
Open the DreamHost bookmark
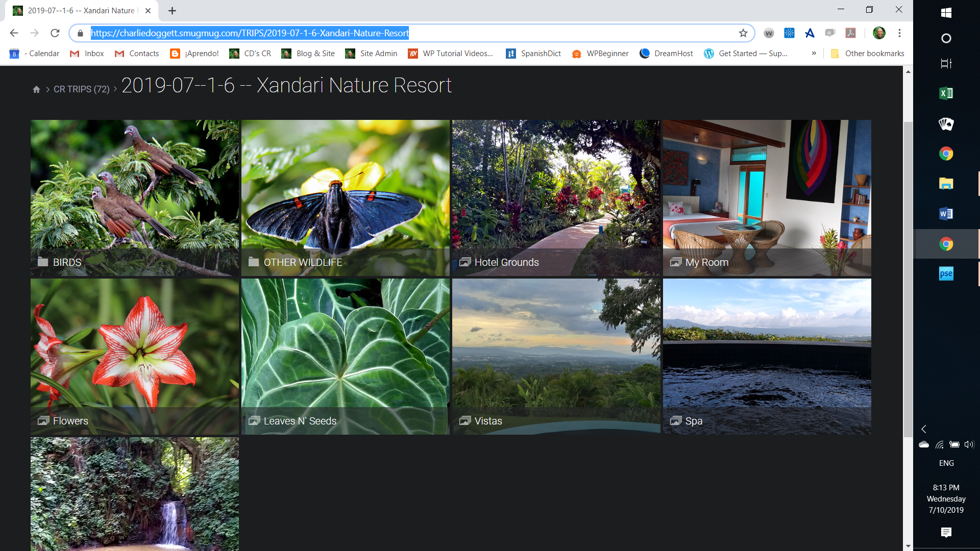pos(666,54)
